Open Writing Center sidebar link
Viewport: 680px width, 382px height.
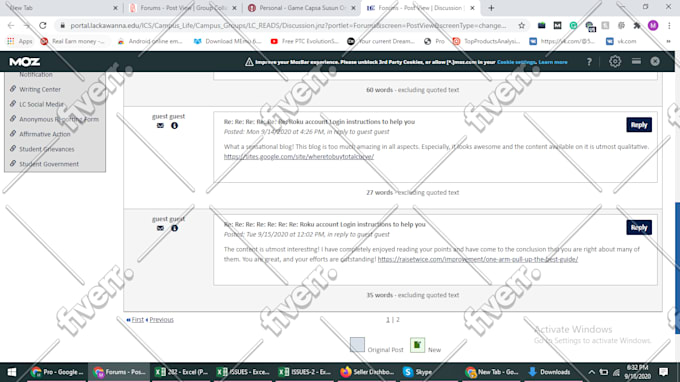[39, 89]
